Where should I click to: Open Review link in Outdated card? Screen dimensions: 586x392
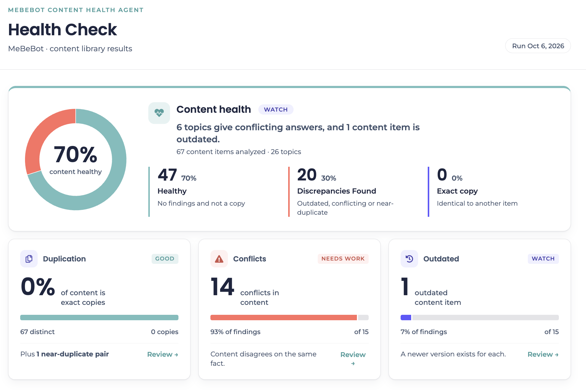tap(543, 354)
